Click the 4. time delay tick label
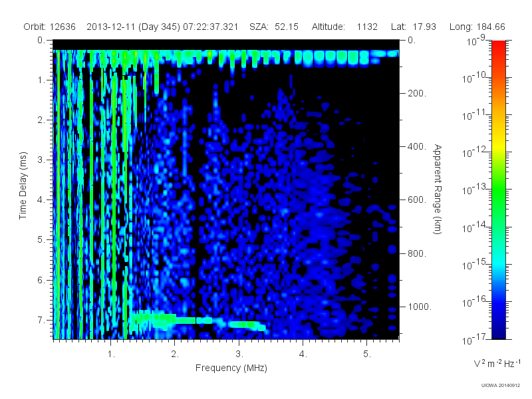Viewport: 532px width, 399px height. click(41, 200)
